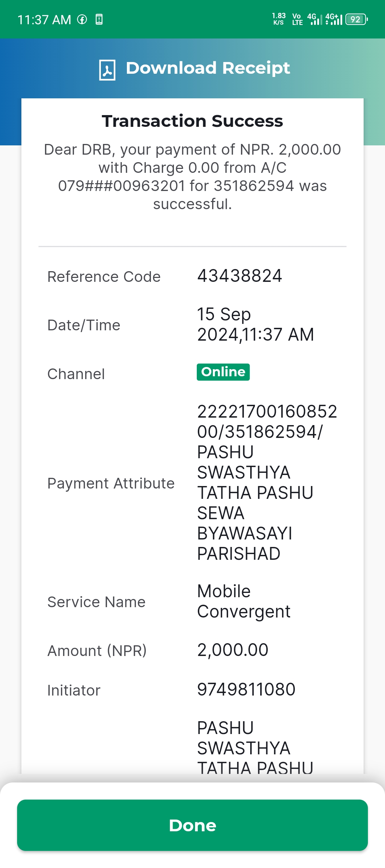
Task: Tap the 4G+ signal strength icon
Action: [x=334, y=19]
